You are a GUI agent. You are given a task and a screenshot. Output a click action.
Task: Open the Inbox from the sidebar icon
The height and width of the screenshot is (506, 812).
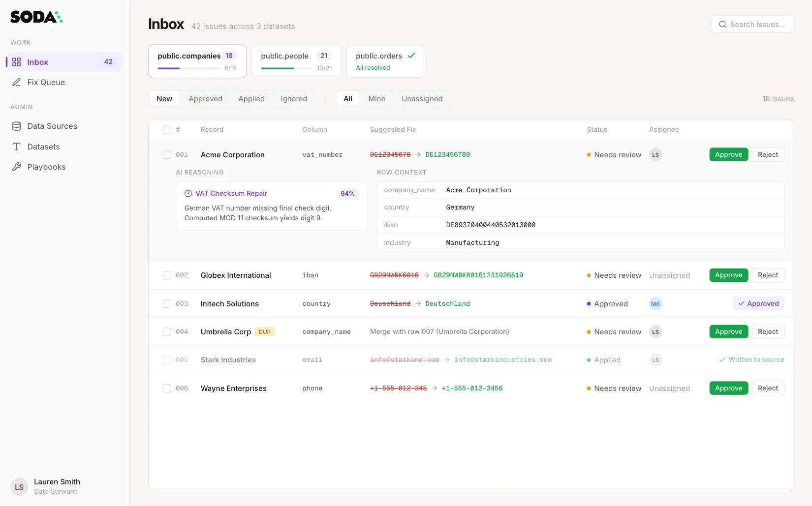click(16, 61)
